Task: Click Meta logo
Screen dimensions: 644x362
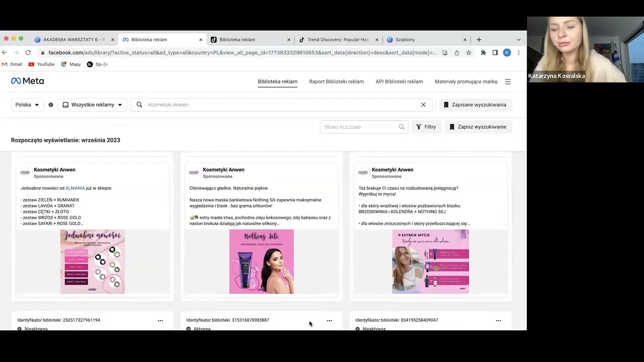Action: click(28, 81)
